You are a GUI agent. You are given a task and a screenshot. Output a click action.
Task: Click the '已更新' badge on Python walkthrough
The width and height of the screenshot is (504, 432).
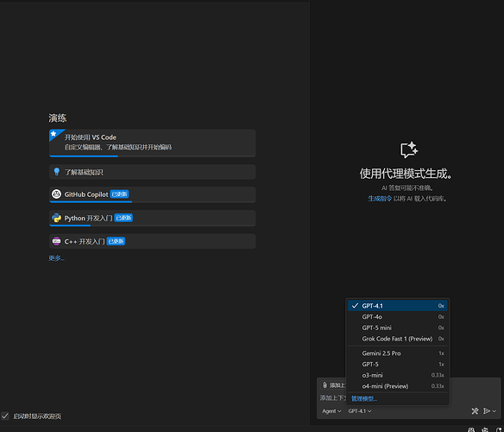point(123,218)
